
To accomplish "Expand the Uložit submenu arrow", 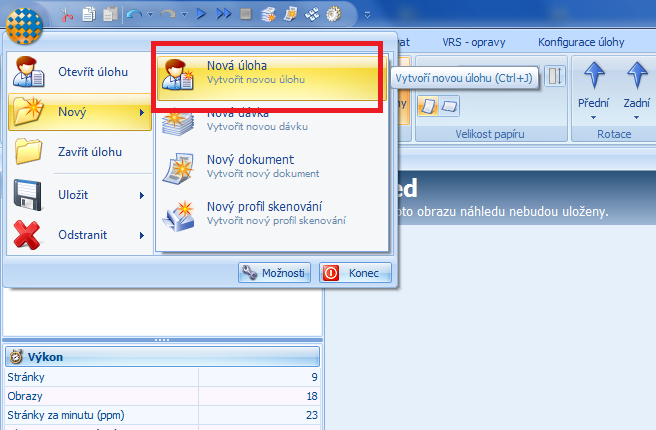I will pos(142,195).
